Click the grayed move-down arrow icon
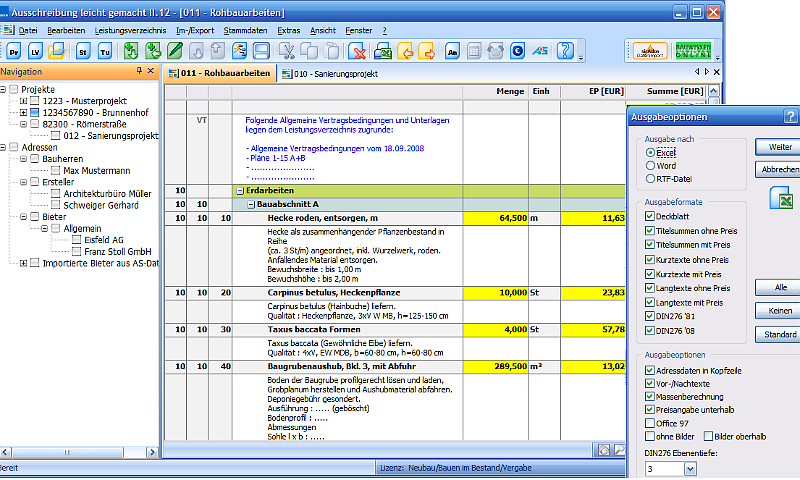Image resolution: width=800 pixels, height=480 pixels. [196, 51]
